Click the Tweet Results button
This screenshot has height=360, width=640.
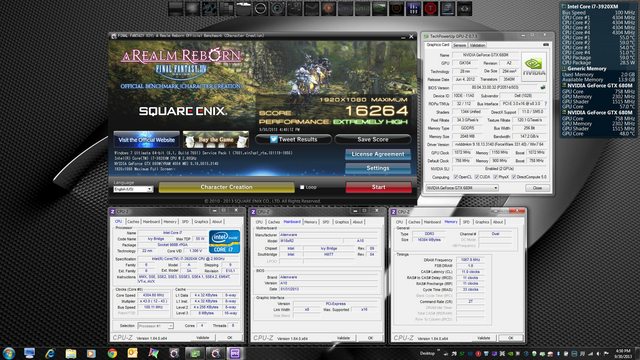tap(293, 139)
